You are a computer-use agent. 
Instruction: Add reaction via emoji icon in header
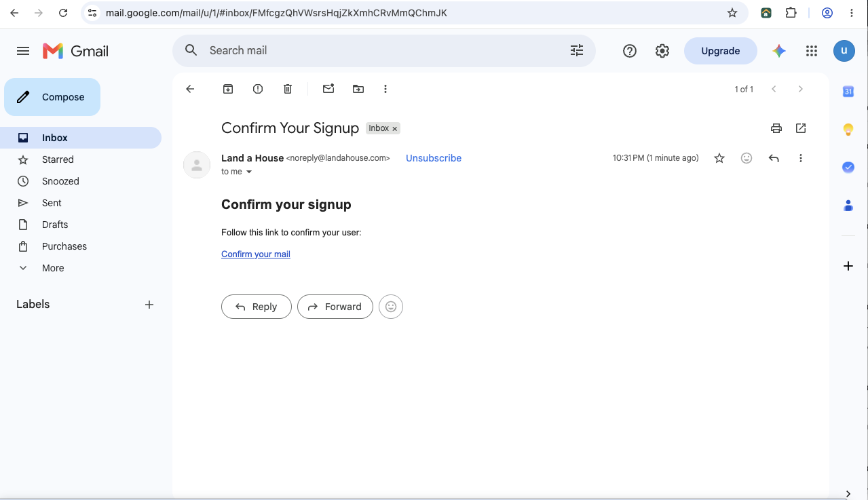pos(747,158)
